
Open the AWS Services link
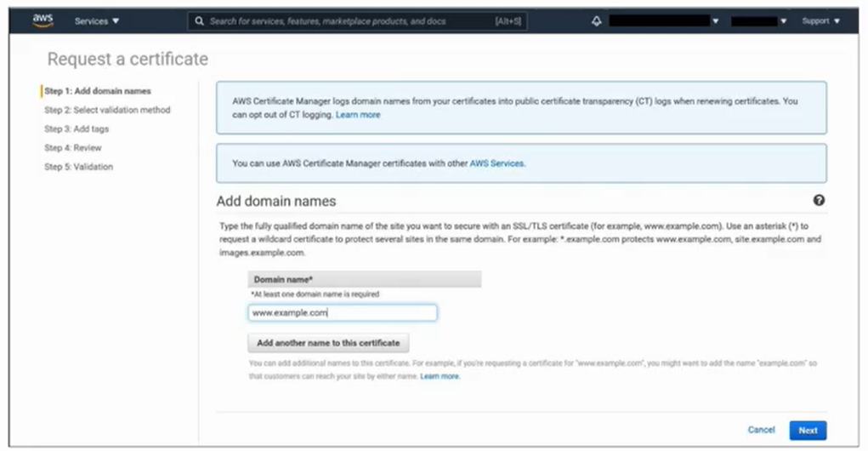pos(496,163)
